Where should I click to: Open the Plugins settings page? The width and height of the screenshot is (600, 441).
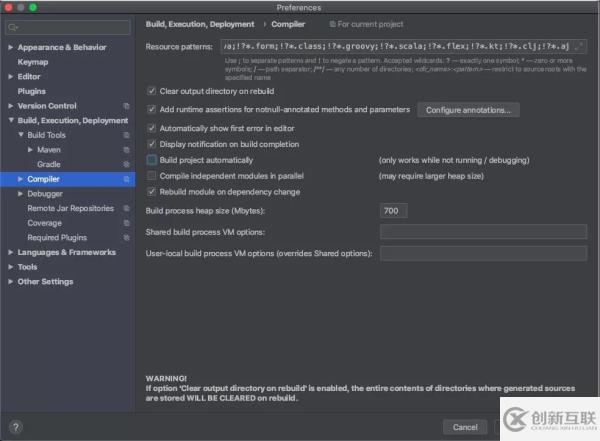(31, 91)
